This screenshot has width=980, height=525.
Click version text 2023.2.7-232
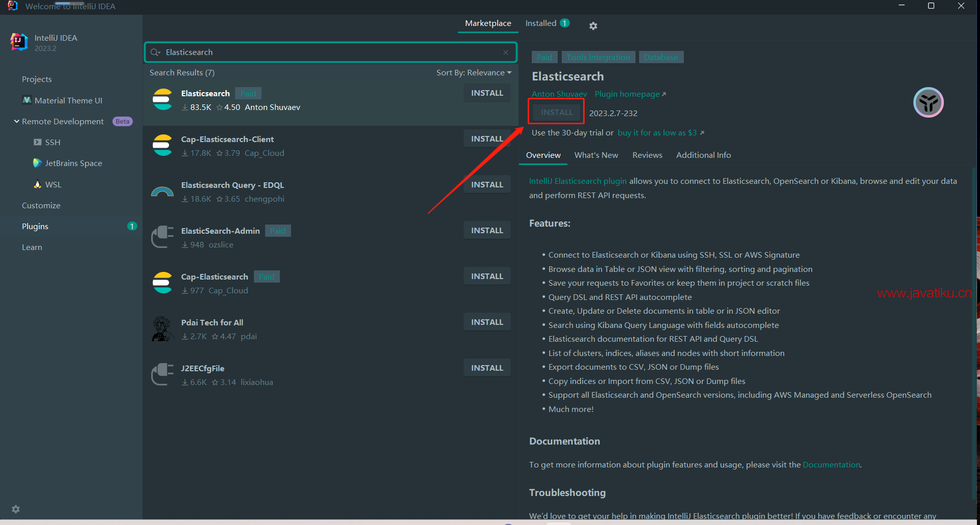click(x=613, y=113)
